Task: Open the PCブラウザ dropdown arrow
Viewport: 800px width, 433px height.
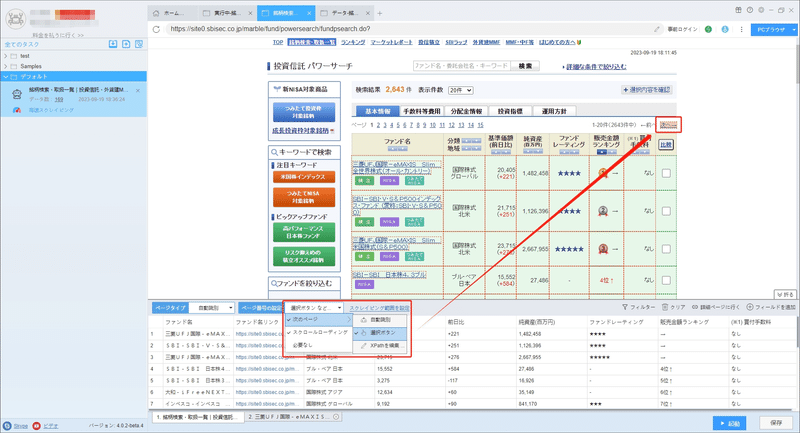Action: coord(793,30)
